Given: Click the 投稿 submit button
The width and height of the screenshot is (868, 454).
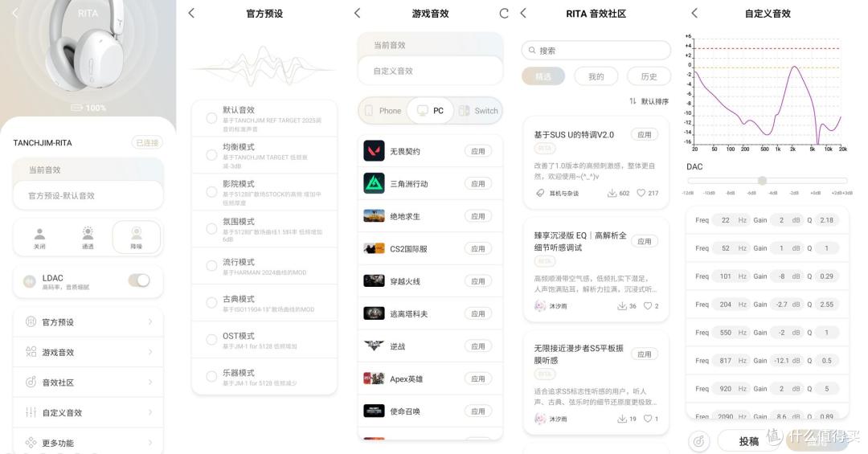Looking at the screenshot, I should (x=749, y=441).
